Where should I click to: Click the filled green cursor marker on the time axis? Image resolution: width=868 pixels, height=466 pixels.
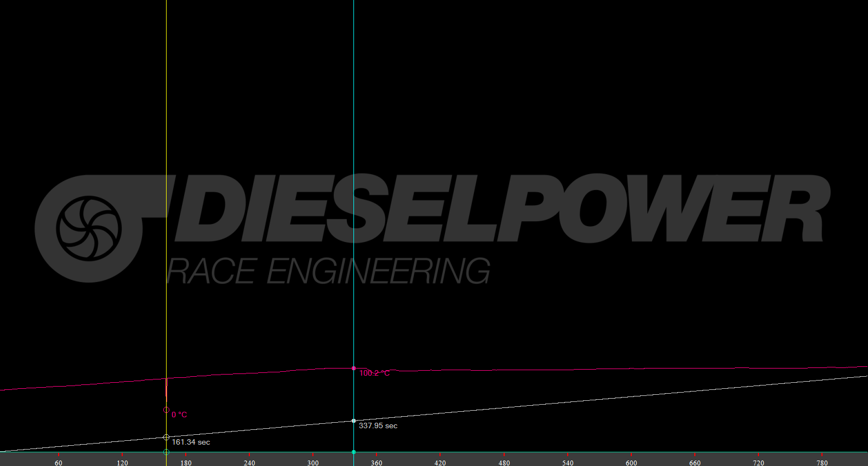click(x=353, y=452)
